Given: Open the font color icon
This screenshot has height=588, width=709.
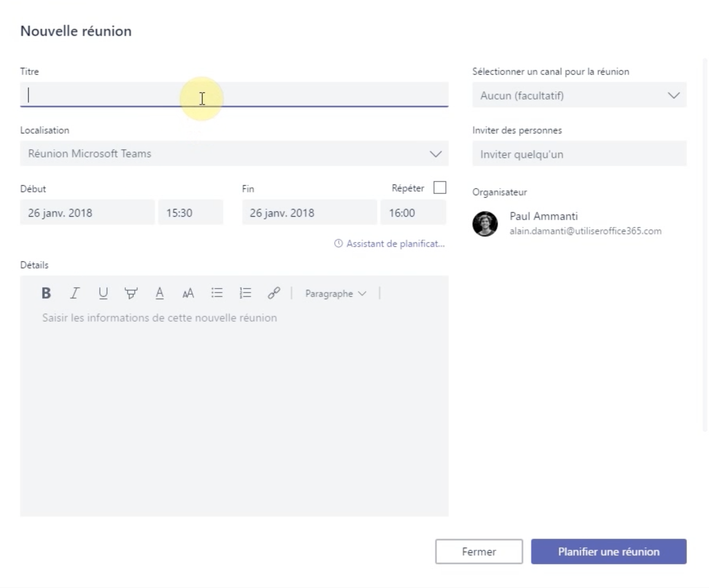Looking at the screenshot, I should (x=159, y=293).
